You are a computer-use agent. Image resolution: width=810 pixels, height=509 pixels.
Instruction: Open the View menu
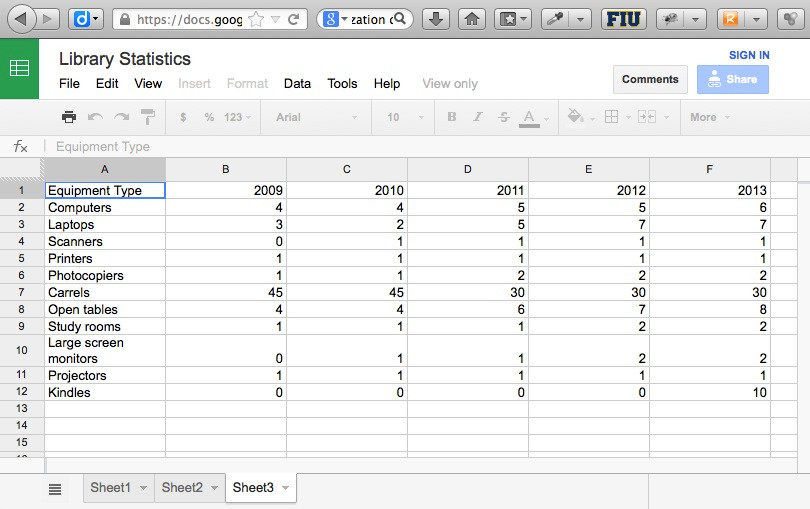[x=148, y=84]
